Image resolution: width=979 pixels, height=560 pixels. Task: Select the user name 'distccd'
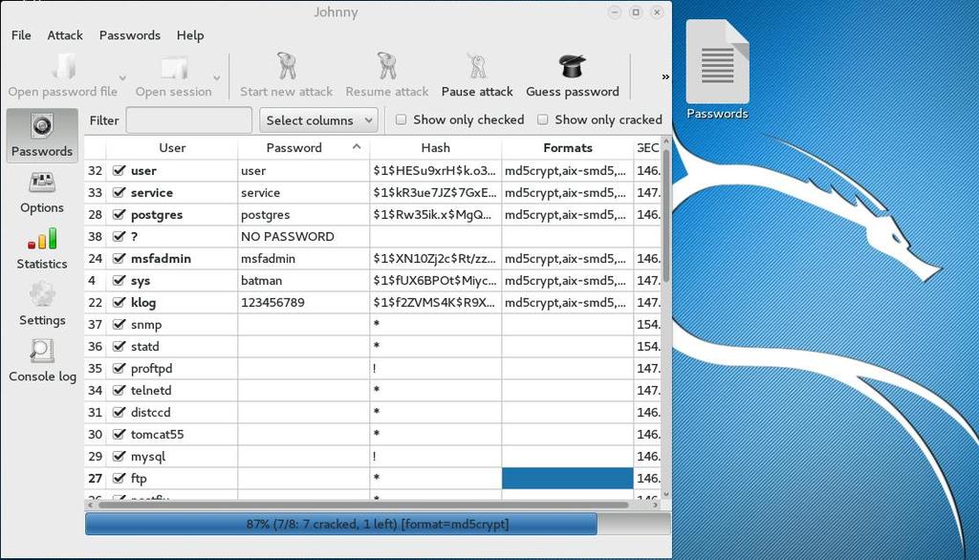coord(150,412)
